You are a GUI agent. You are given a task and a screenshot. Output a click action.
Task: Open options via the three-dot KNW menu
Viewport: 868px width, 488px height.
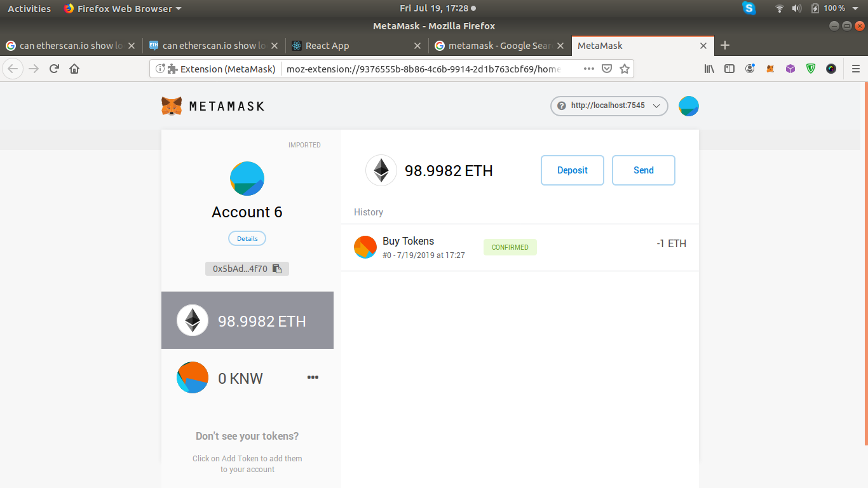[x=313, y=377]
